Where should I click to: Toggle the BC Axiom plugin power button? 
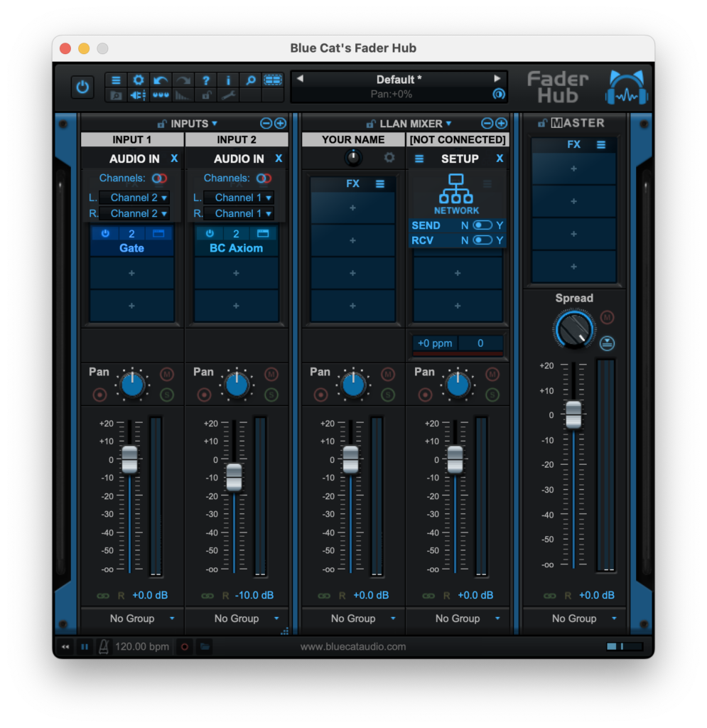tap(210, 233)
